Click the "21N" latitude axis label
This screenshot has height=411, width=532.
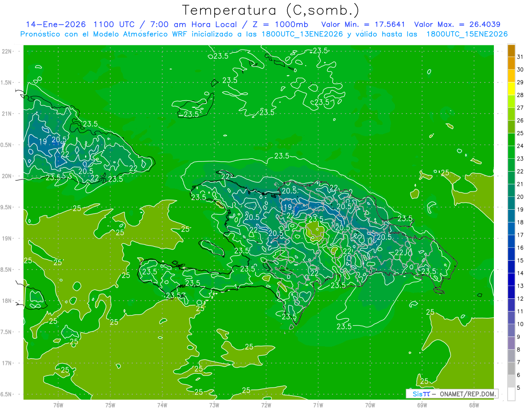(7, 114)
